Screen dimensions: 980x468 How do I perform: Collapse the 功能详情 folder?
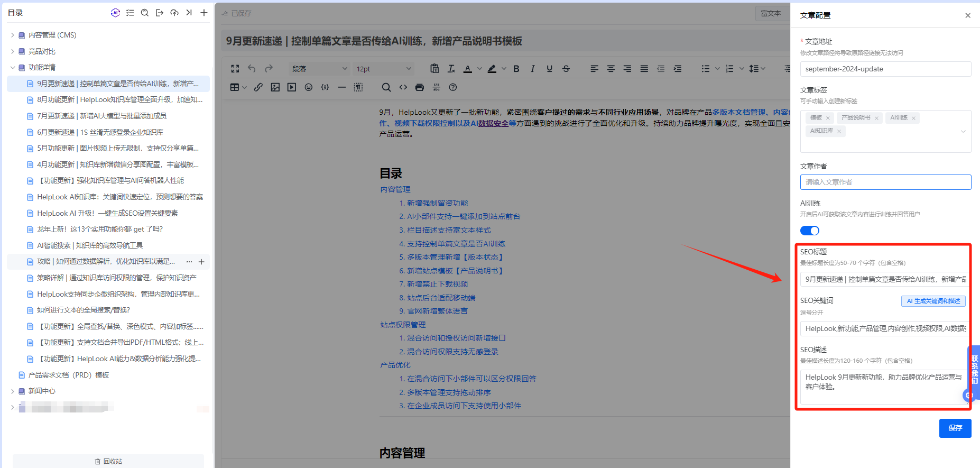point(13,67)
